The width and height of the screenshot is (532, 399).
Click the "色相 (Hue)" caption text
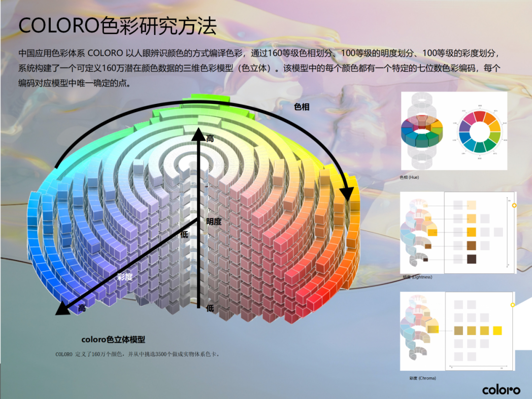click(409, 177)
